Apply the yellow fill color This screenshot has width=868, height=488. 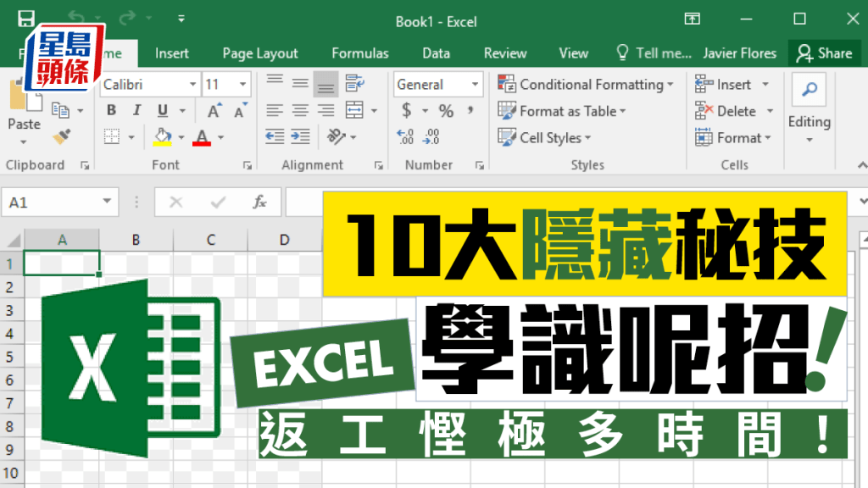pos(162,136)
